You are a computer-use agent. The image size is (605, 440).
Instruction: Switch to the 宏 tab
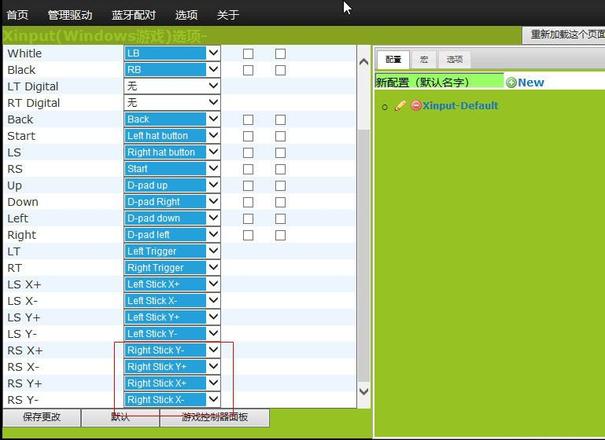[424, 59]
